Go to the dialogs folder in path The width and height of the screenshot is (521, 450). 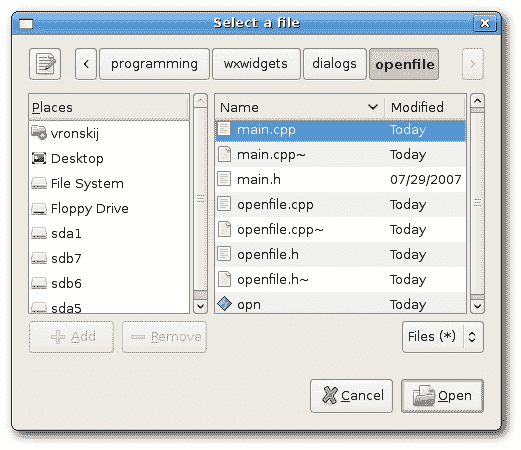[335, 64]
